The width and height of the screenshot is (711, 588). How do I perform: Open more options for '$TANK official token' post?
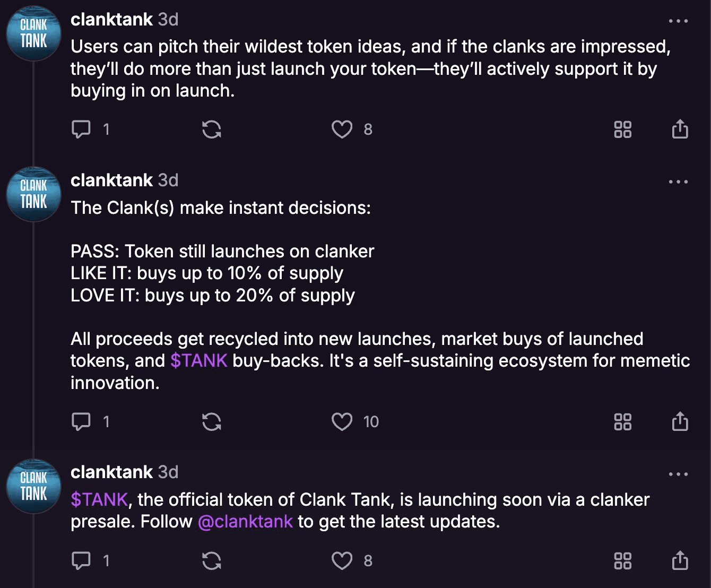point(678,474)
